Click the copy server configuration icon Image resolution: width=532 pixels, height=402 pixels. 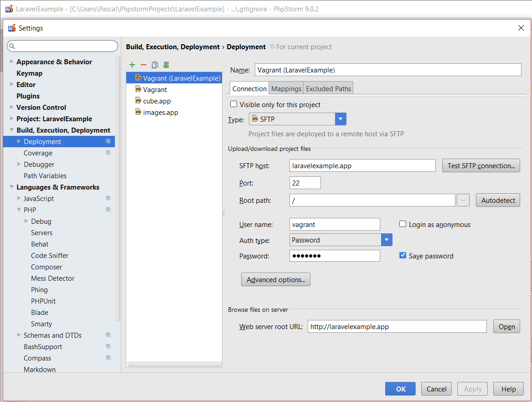[155, 65]
